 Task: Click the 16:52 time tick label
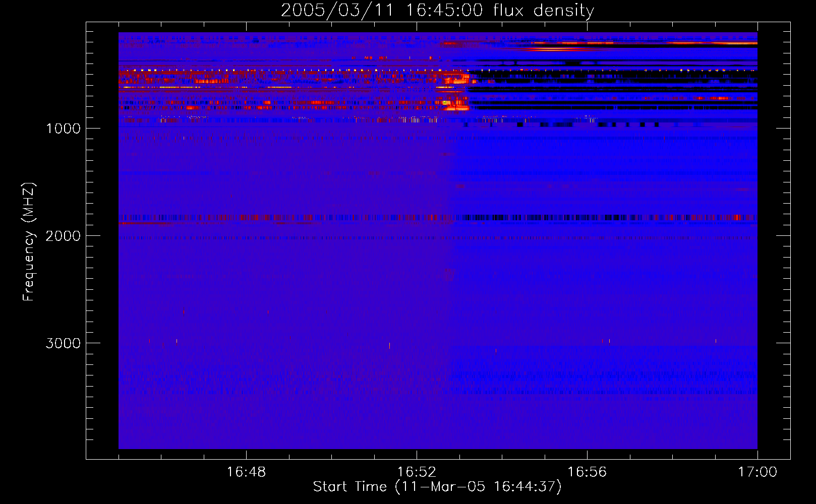pos(417,472)
